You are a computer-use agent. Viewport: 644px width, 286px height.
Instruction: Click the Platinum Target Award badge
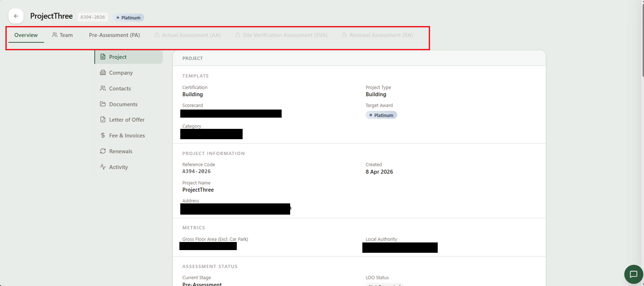click(x=381, y=115)
